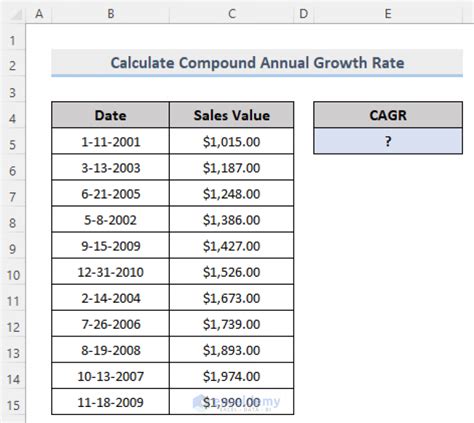Select sales value $1,015.00

click(x=232, y=141)
